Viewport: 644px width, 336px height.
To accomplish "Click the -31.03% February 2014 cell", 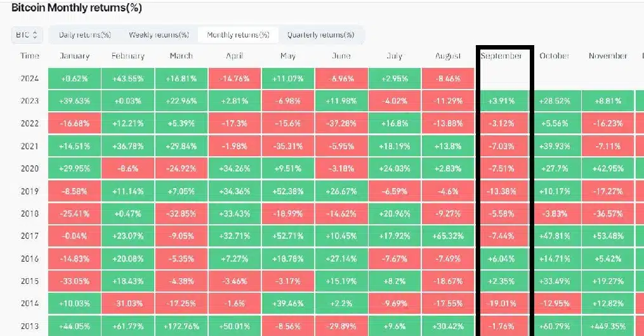I will tap(128, 304).
